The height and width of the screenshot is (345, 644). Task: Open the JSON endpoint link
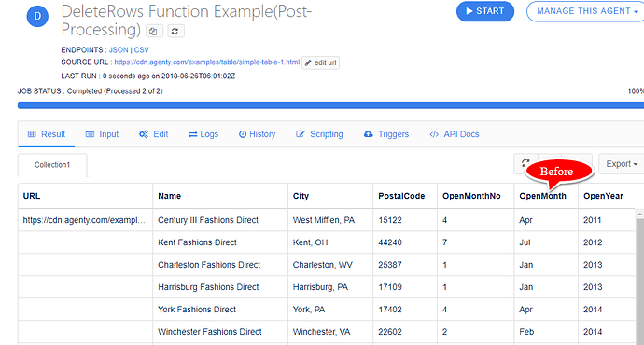[119, 50]
